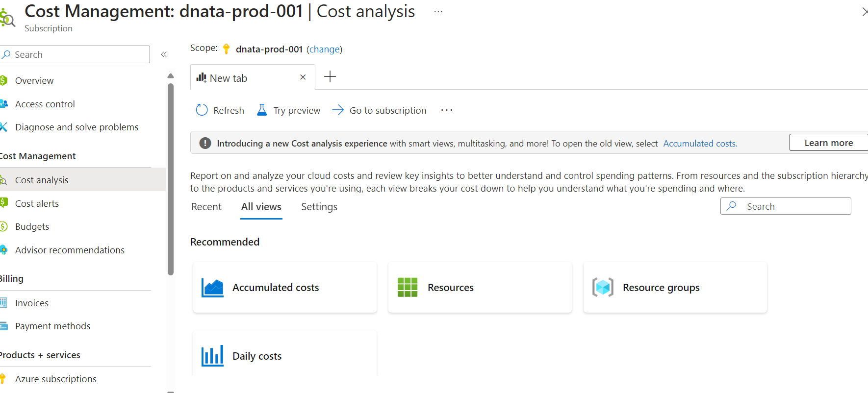Click the Overview dollar icon in sidebar
The image size is (868, 393).
point(3,80)
